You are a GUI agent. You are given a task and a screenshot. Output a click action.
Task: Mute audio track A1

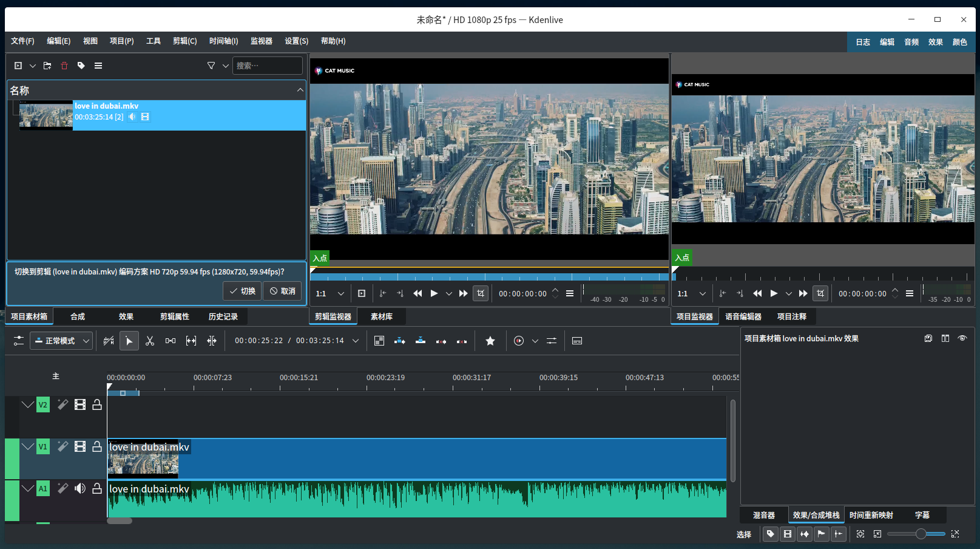click(x=80, y=489)
